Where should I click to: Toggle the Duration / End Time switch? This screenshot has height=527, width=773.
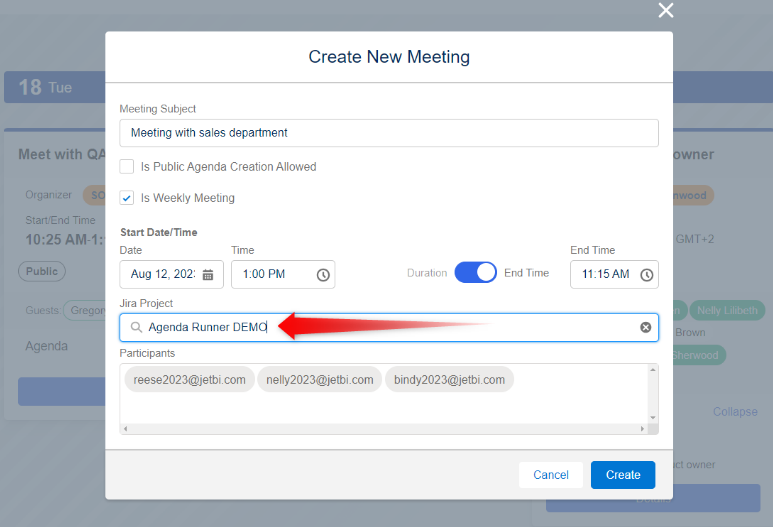pyautogui.click(x=475, y=273)
